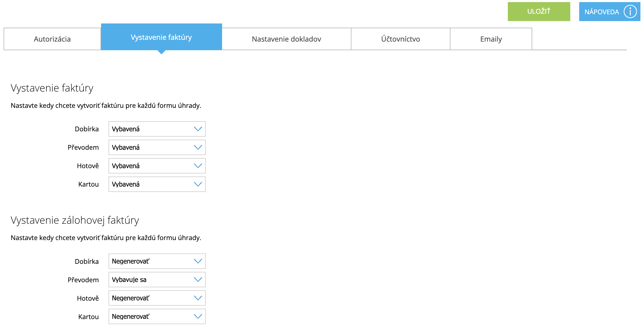Viewport: 644px width, 328px height.
Task: Click the Kartou label in advance invoice section
Action: [89, 317]
